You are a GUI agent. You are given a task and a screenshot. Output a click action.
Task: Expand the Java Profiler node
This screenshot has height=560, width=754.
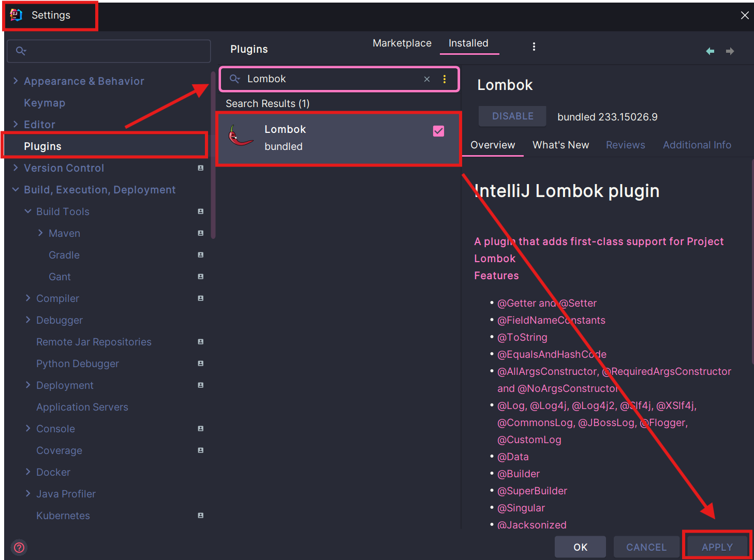tap(28, 494)
